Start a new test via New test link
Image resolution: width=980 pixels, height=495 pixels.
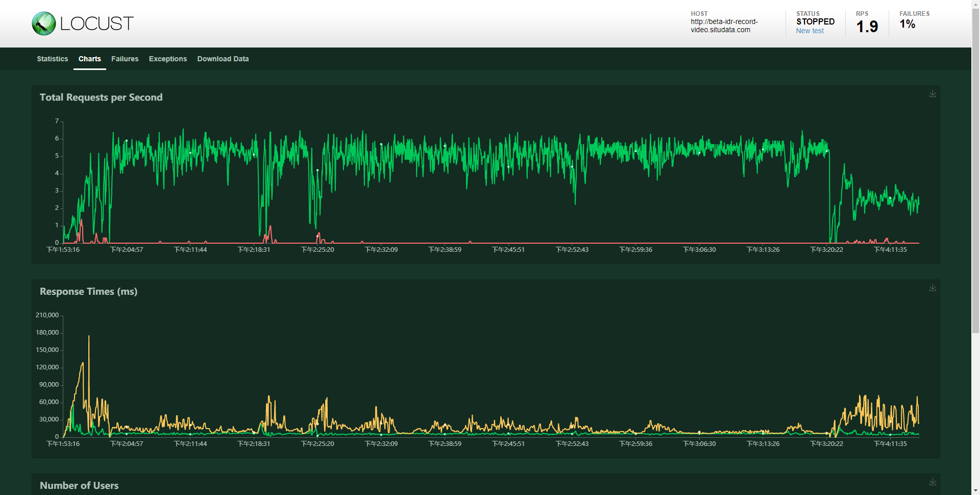point(810,31)
